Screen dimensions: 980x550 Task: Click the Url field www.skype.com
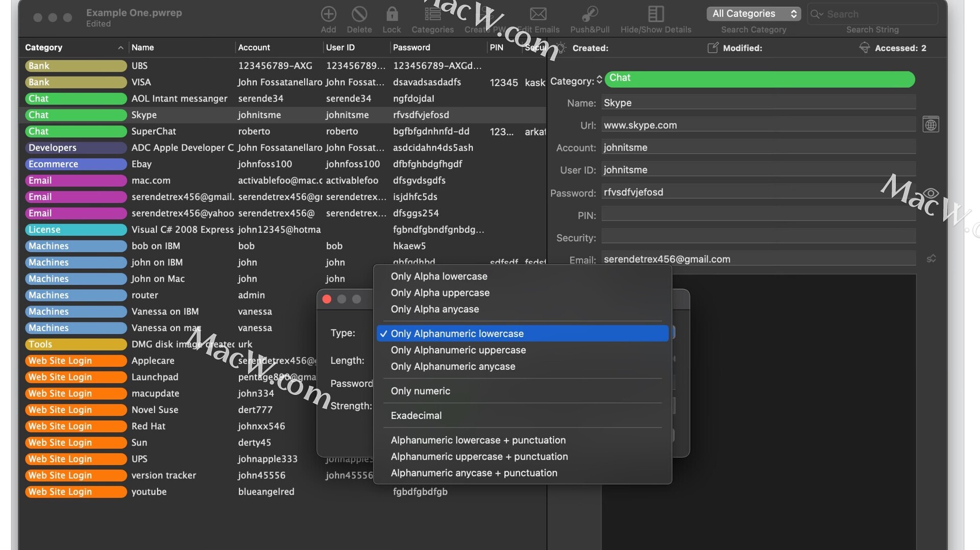[x=758, y=126]
